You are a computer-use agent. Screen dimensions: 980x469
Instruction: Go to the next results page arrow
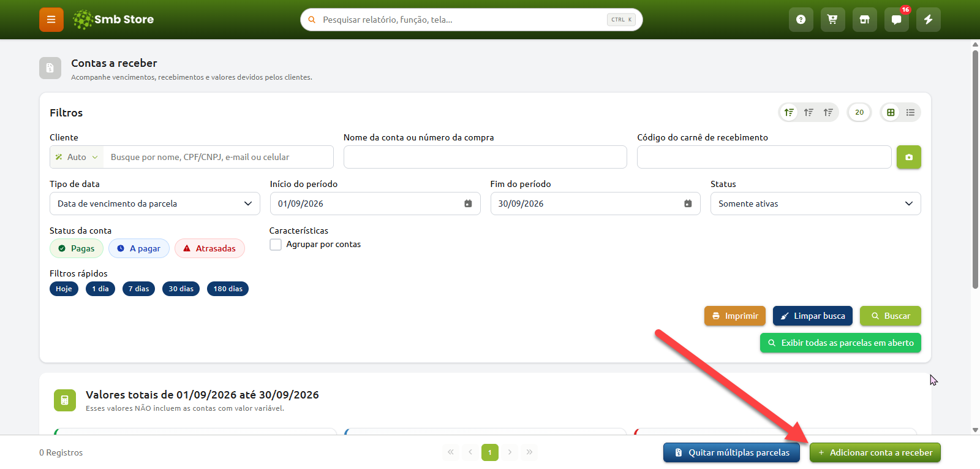(x=510, y=452)
